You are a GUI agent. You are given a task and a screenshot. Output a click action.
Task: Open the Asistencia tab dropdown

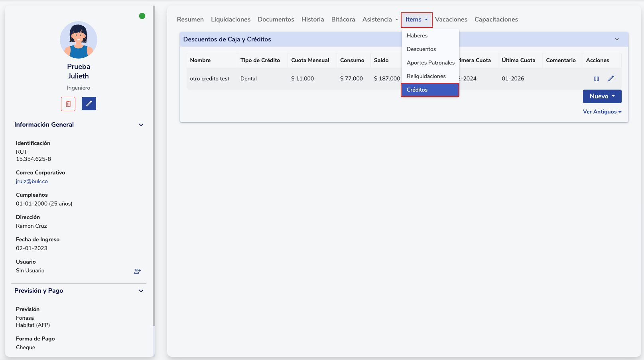click(x=380, y=20)
